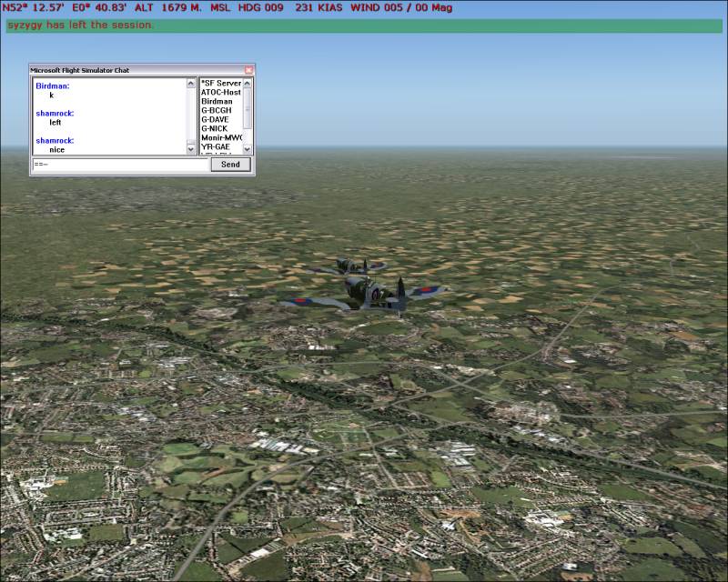Close the Flight Simulator Chat window
The image size is (728, 582).
248,70
